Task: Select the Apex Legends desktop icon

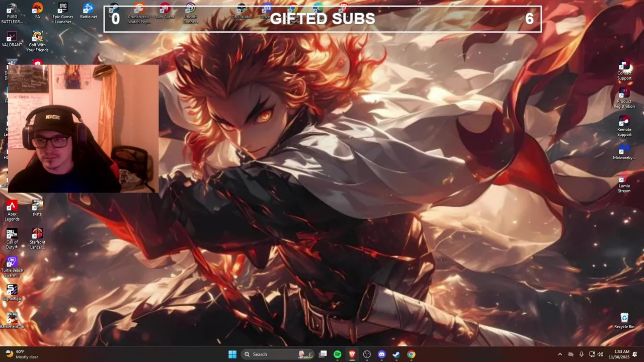Action: click(x=12, y=211)
